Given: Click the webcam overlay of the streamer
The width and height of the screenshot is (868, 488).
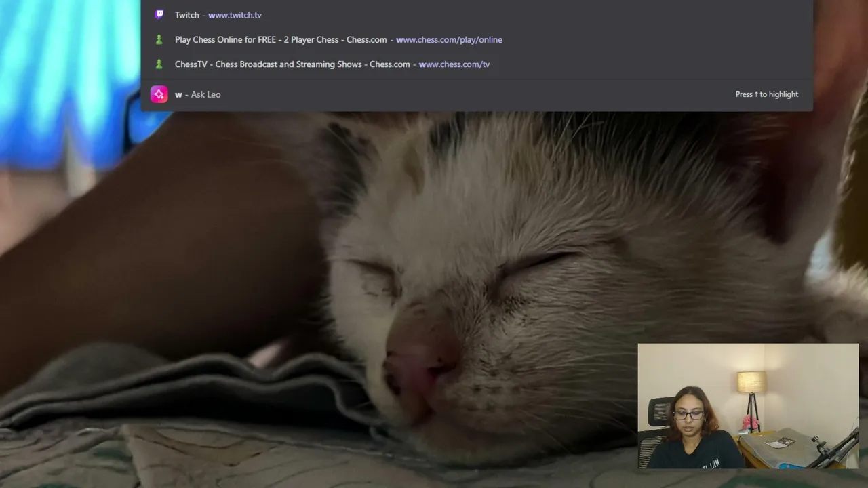Looking at the screenshot, I should point(748,406).
